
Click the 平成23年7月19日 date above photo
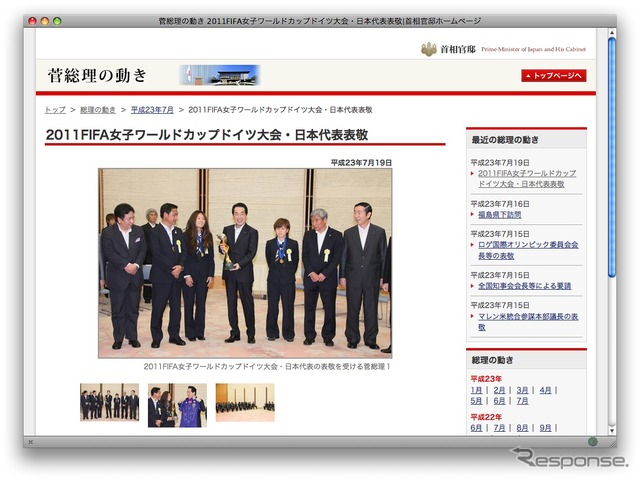(361, 162)
